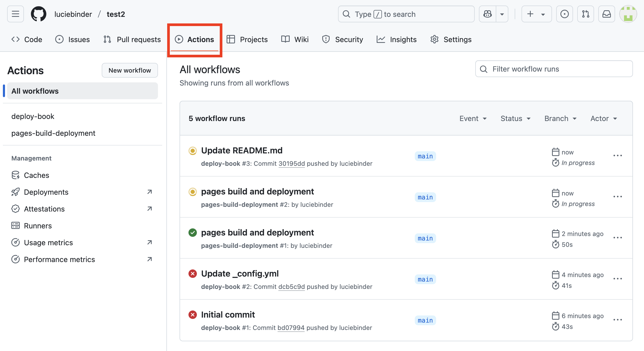Select the deploy-book workflow in sidebar
Screen dimensions: 644x351
33,116
